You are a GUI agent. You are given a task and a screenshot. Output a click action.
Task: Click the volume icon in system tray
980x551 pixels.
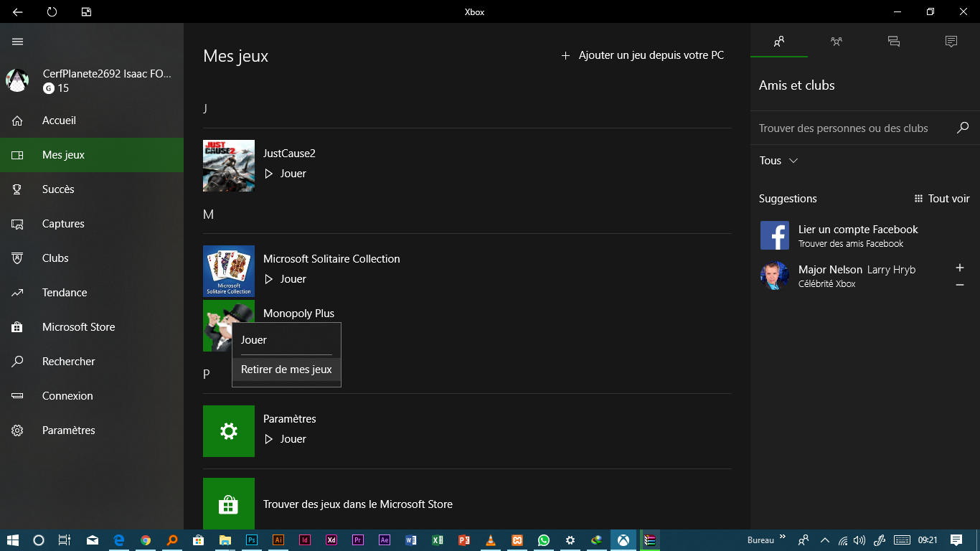click(x=859, y=540)
